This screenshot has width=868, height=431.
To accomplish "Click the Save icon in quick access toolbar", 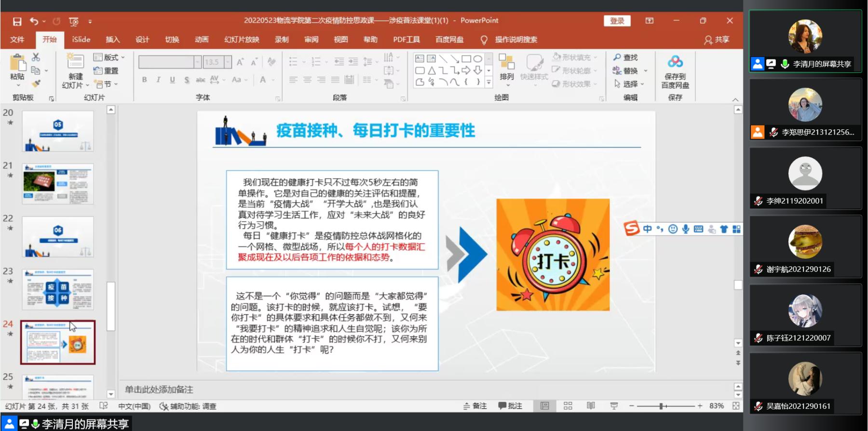I will (17, 21).
